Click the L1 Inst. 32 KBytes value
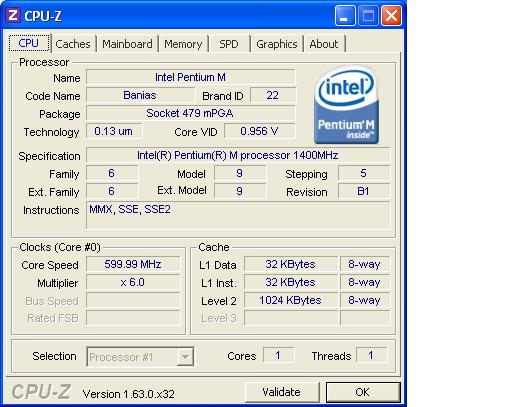Image resolution: width=512 pixels, height=407 pixels. [291, 282]
